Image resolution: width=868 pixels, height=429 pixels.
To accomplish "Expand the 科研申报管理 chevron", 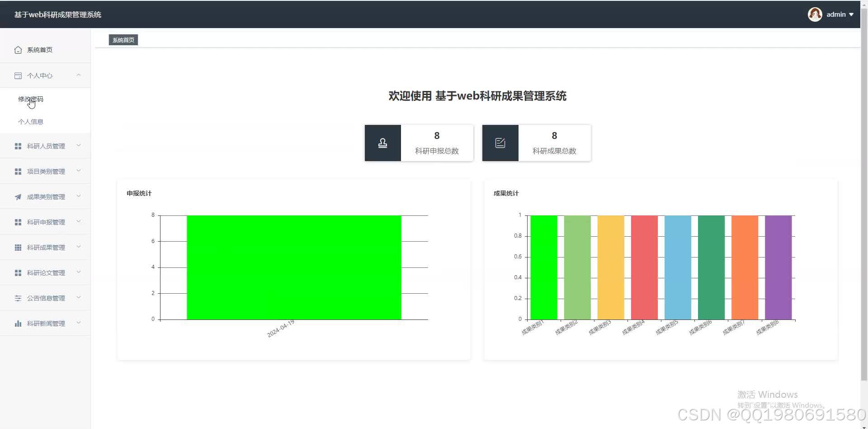I will coord(79,221).
